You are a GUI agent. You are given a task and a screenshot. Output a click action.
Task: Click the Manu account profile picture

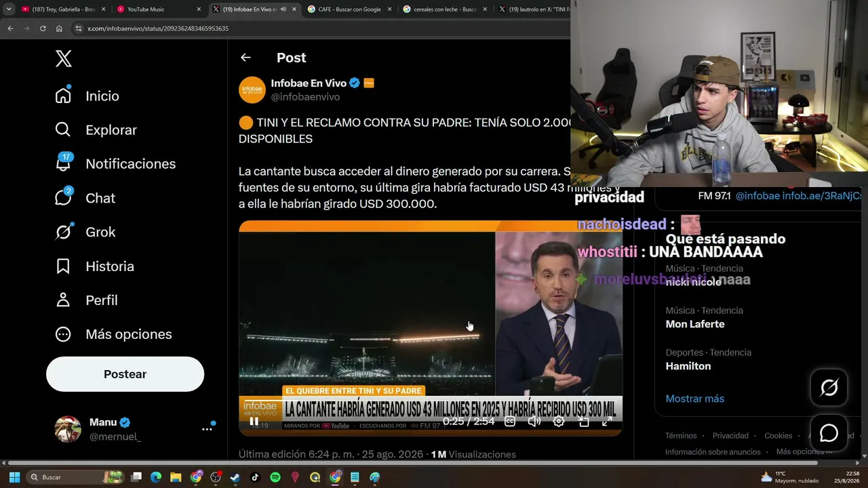click(x=68, y=429)
